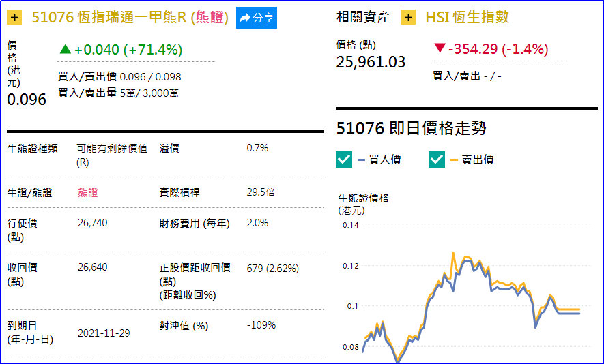
Task: Click the pink 熊證 value in table
Action: (x=88, y=192)
